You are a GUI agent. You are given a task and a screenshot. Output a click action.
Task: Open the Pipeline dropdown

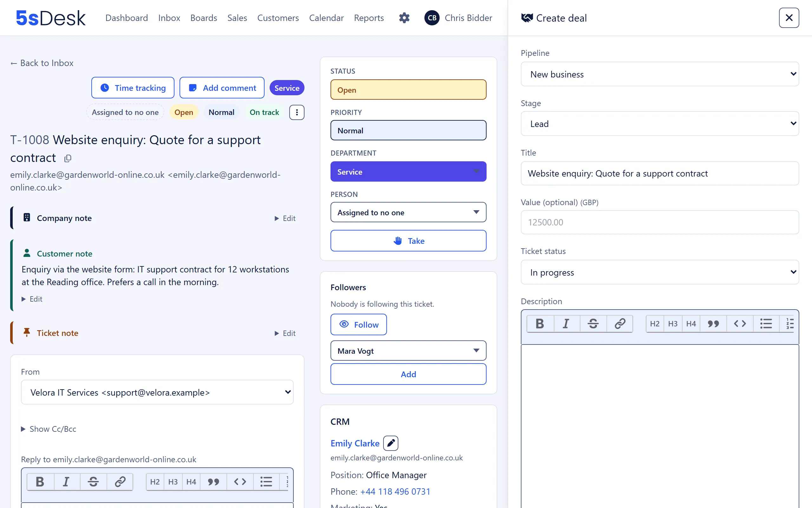point(660,74)
